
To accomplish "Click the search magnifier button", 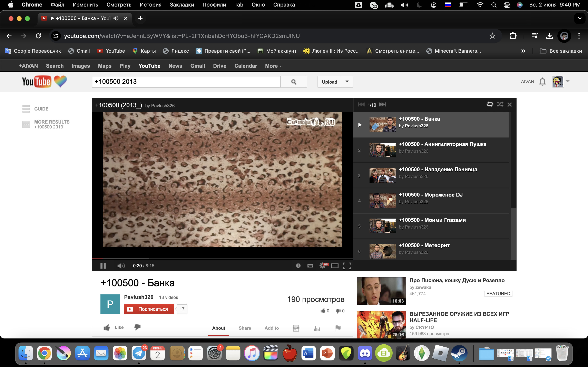I will click(294, 82).
